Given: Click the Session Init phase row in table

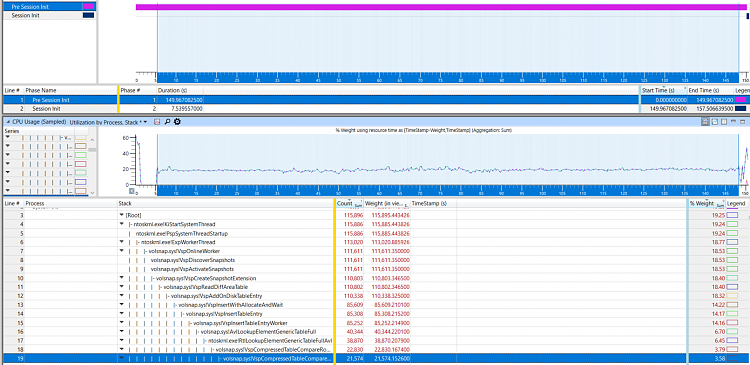Looking at the screenshot, I should pos(375,109).
